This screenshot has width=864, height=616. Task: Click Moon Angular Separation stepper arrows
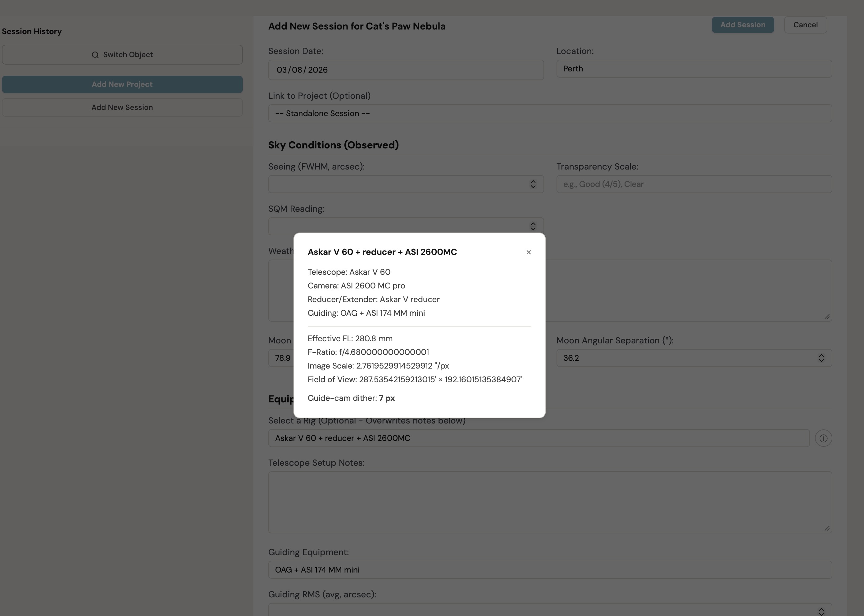(x=821, y=358)
